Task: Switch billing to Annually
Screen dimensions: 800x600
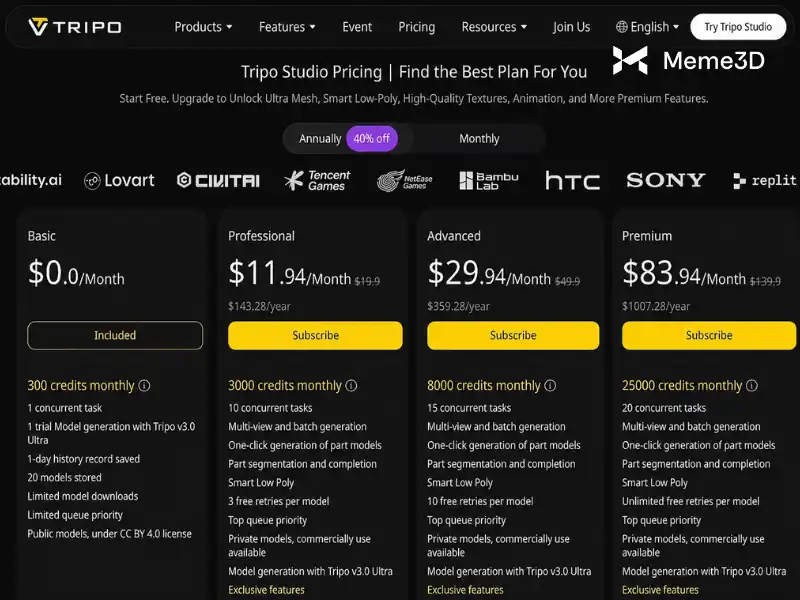Action: point(320,139)
